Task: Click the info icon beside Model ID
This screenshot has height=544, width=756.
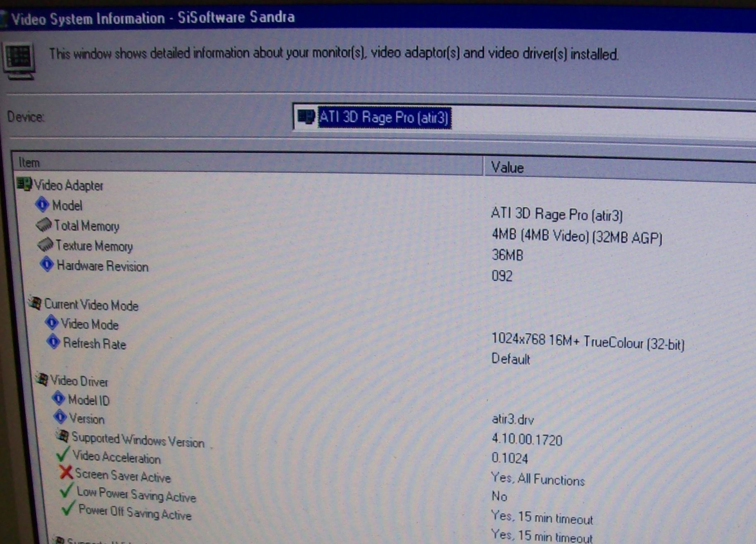Action: 58,398
